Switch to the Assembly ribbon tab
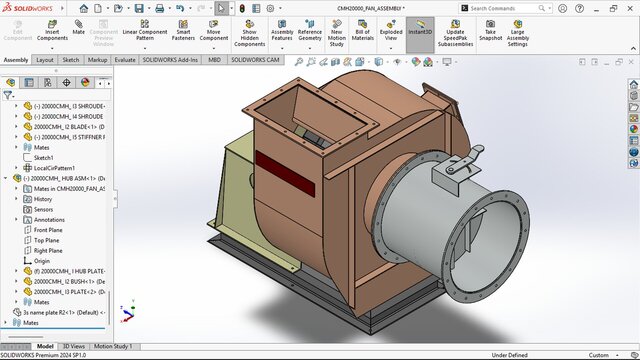The height and width of the screenshot is (360, 640). (16, 60)
